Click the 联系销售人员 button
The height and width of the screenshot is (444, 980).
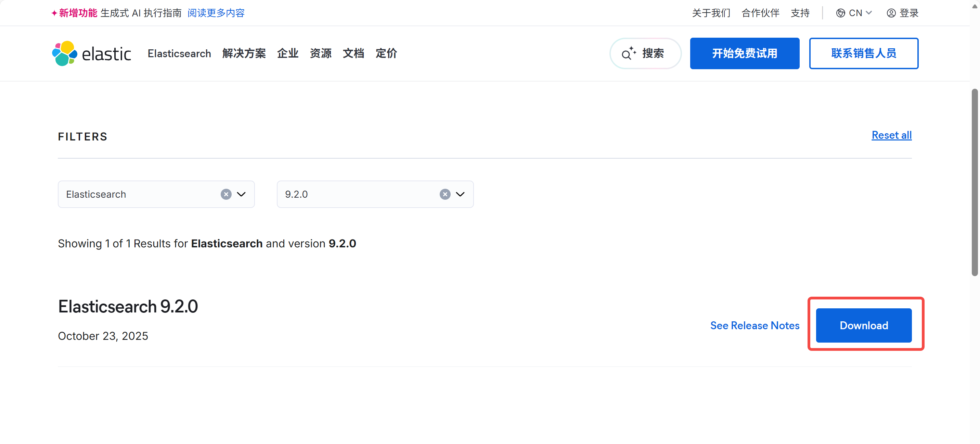tap(863, 53)
